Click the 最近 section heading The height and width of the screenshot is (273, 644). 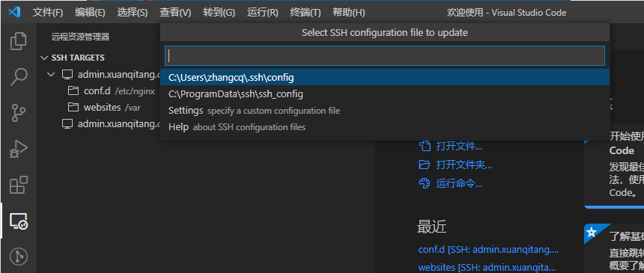[x=431, y=227]
